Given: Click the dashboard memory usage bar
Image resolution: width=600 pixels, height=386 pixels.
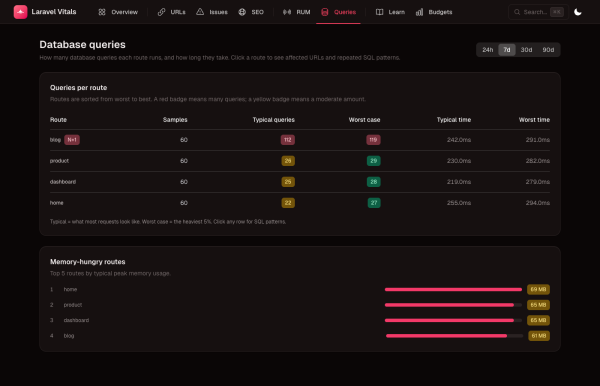Looking at the screenshot, I should [453, 320].
